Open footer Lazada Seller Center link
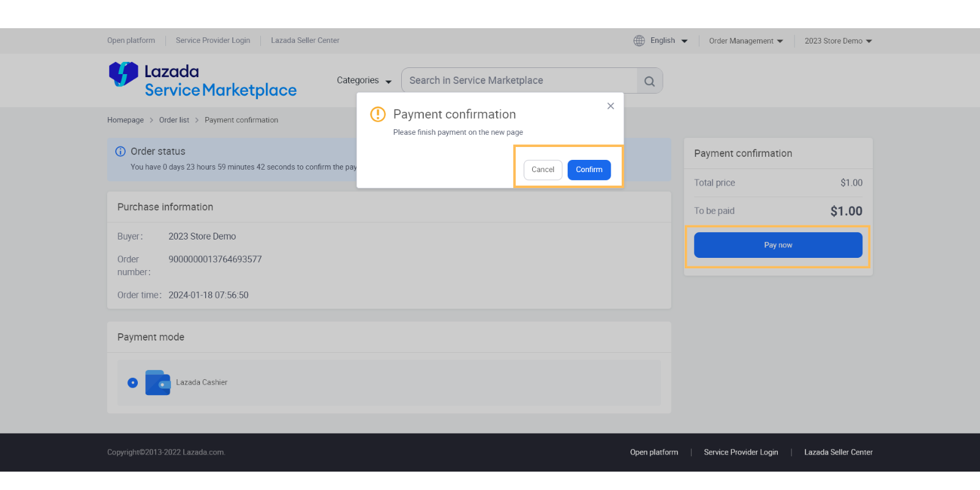This screenshot has width=980, height=490. tap(839, 453)
